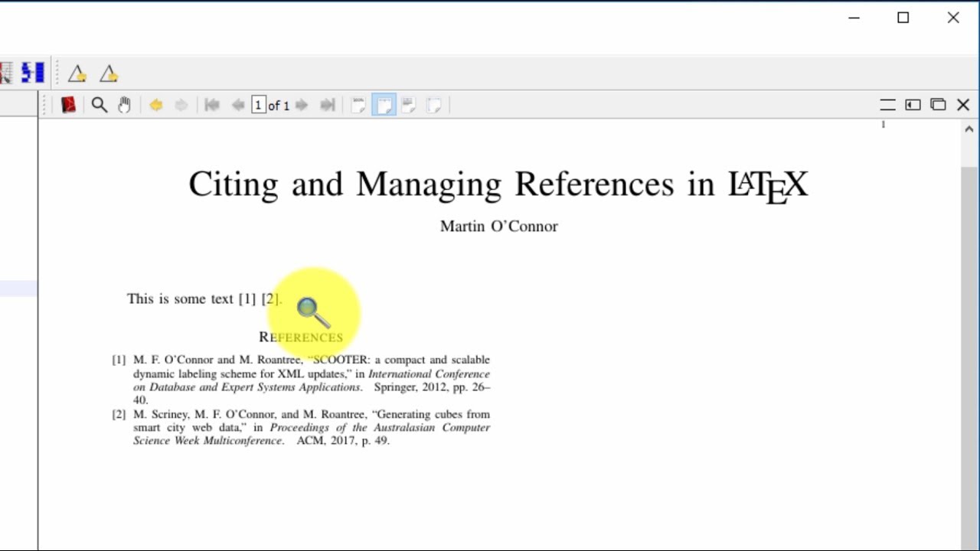Viewport: 980px width, 551px height.
Task: Click the 'REFERENCES' section heading
Action: point(301,337)
